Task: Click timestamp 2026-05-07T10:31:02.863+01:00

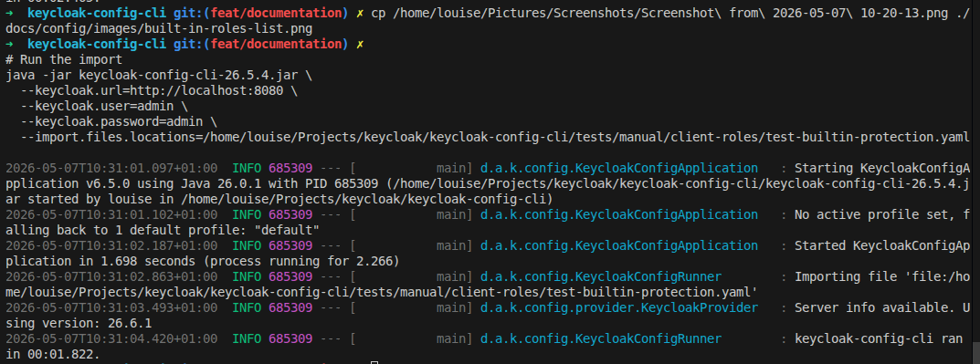Action: pos(111,276)
